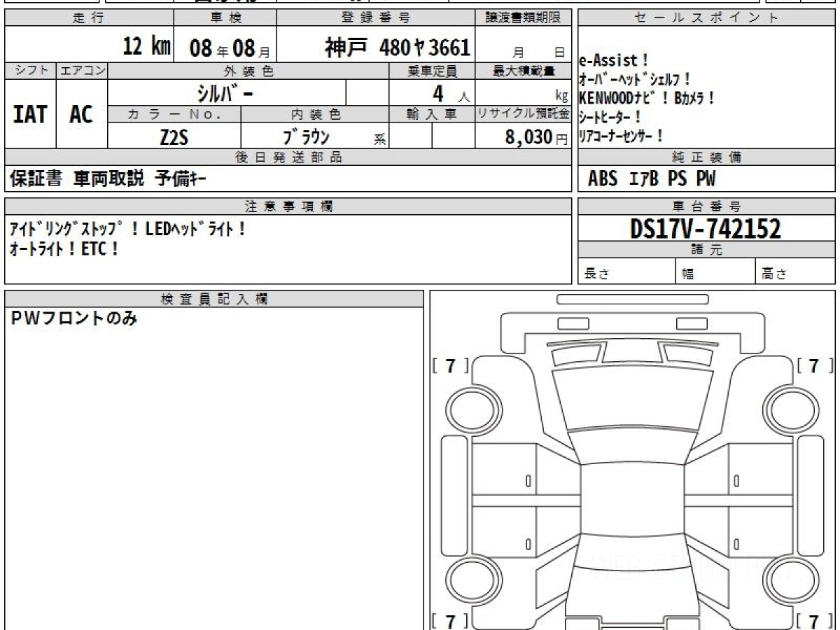The width and height of the screenshot is (840, 630).
Task: Click the 譲渡書類期限 header
Action: pos(524,18)
